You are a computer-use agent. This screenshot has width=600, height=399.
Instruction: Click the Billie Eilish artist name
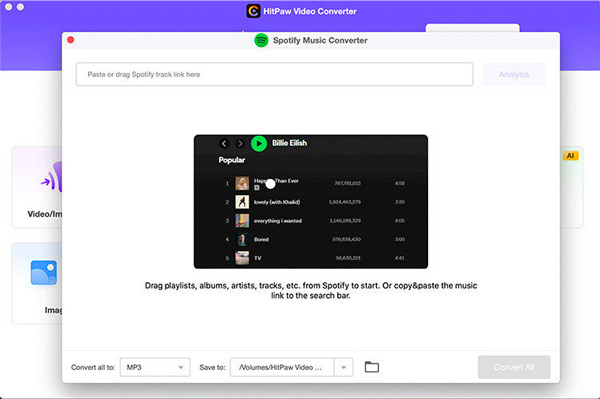pos(289,143)
